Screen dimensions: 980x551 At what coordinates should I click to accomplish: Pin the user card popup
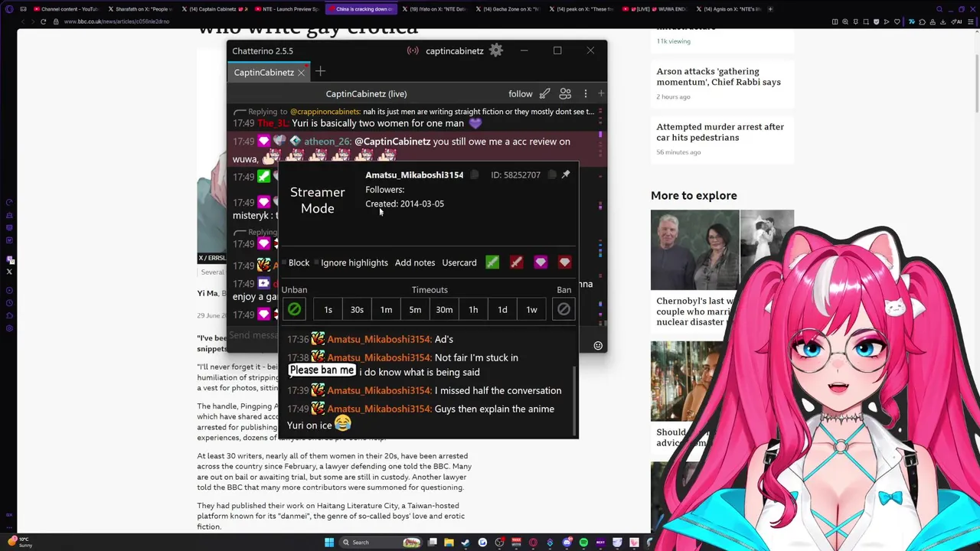[566, 174]
